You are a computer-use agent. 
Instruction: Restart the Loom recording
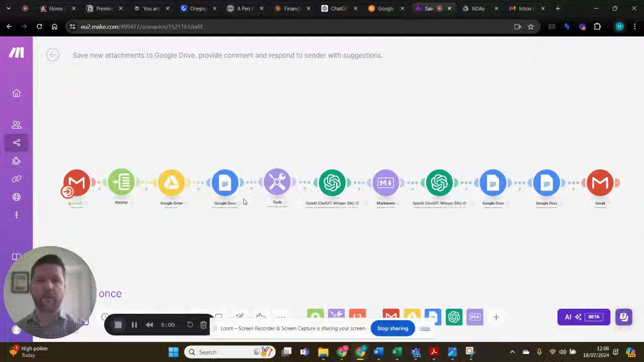[x=190, y=325]
